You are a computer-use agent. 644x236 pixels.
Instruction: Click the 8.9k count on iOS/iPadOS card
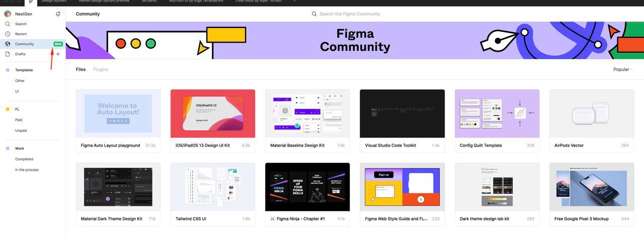(246, 146)
